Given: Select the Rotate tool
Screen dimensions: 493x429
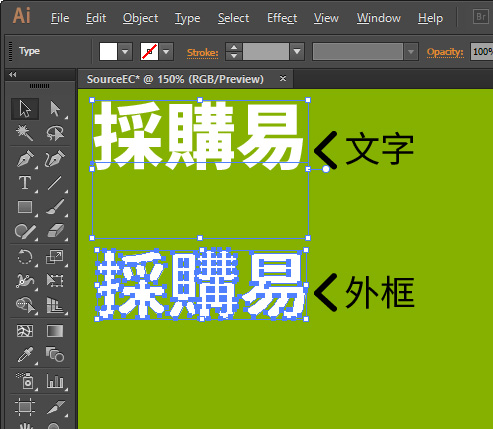Looking at the screenshot, I should (25, 257).
